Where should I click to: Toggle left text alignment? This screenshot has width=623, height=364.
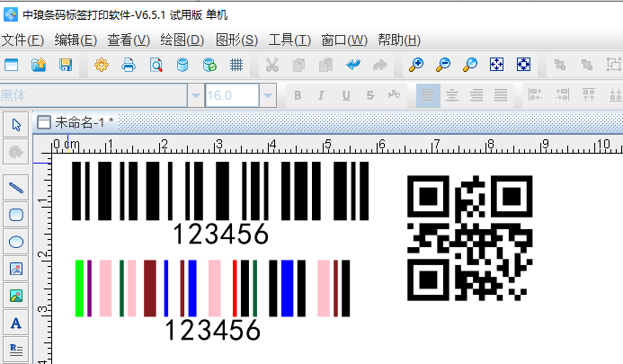(x=428, y=94)
